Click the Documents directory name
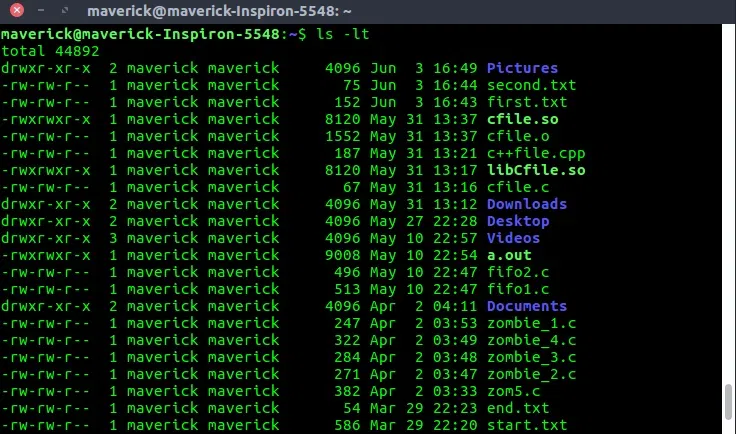This screenshot has height=434, width=736. tap(526, 306)
